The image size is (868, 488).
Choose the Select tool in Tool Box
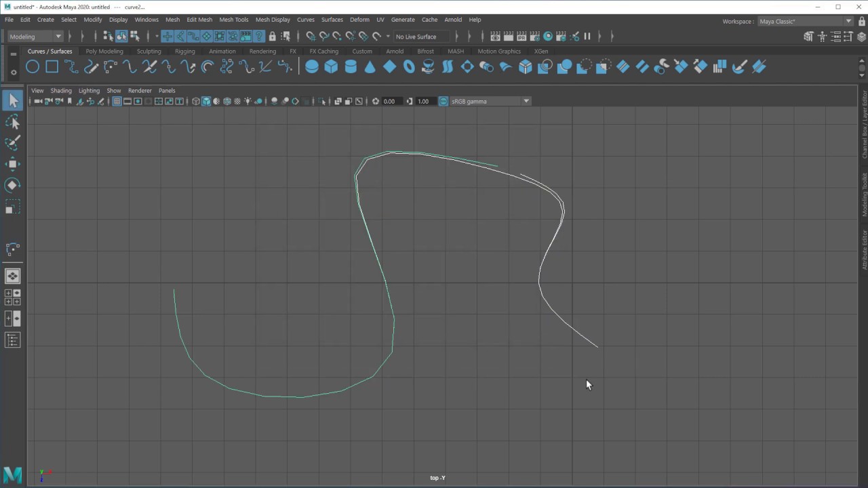(x=13, y=101)
